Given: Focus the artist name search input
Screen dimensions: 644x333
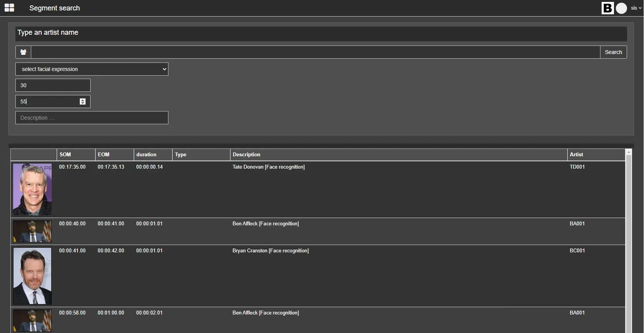Looking at the screenshot, I should [x=315, y=52].
